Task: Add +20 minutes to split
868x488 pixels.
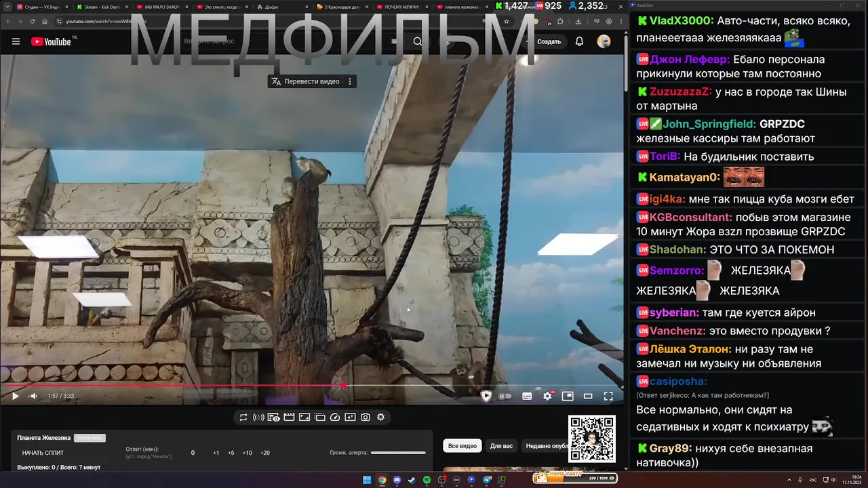Action: click(x=264, y=453)
